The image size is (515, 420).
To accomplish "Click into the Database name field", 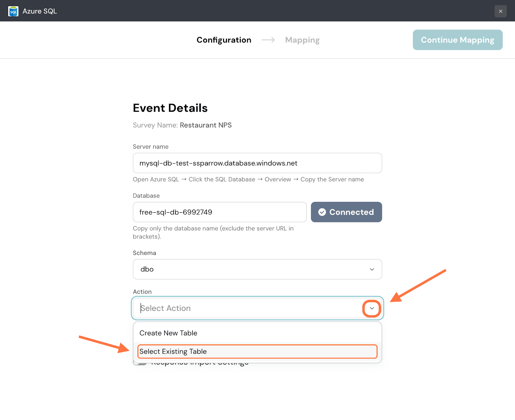I will pos(220,212).
